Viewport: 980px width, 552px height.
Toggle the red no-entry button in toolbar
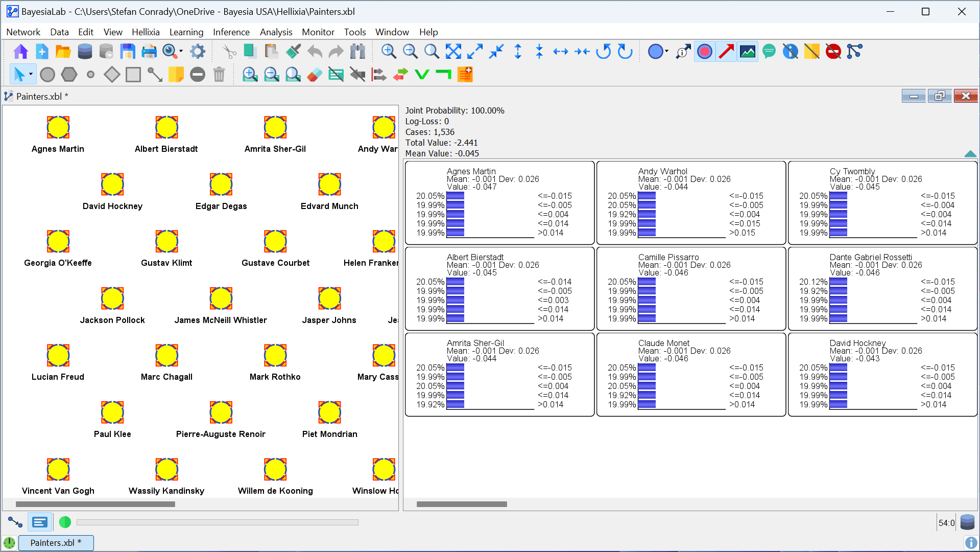pyautogui.click(x=833, y=52)
